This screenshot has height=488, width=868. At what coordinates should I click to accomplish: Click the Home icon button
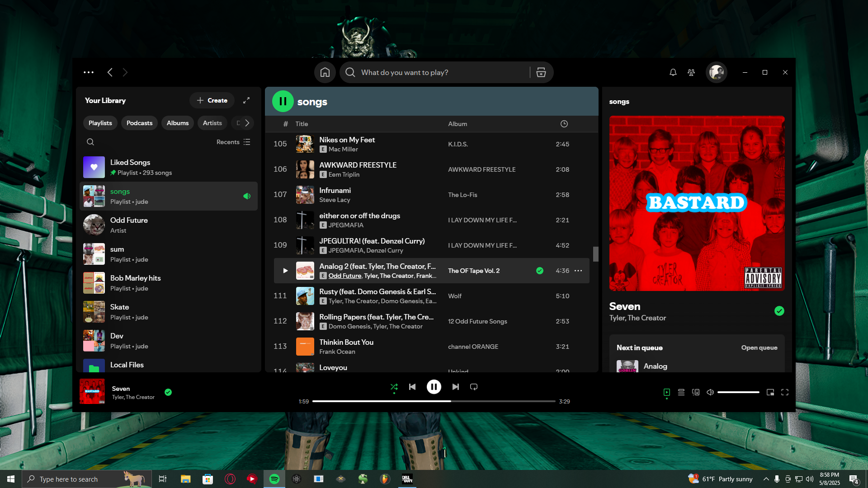pos(325,72)
